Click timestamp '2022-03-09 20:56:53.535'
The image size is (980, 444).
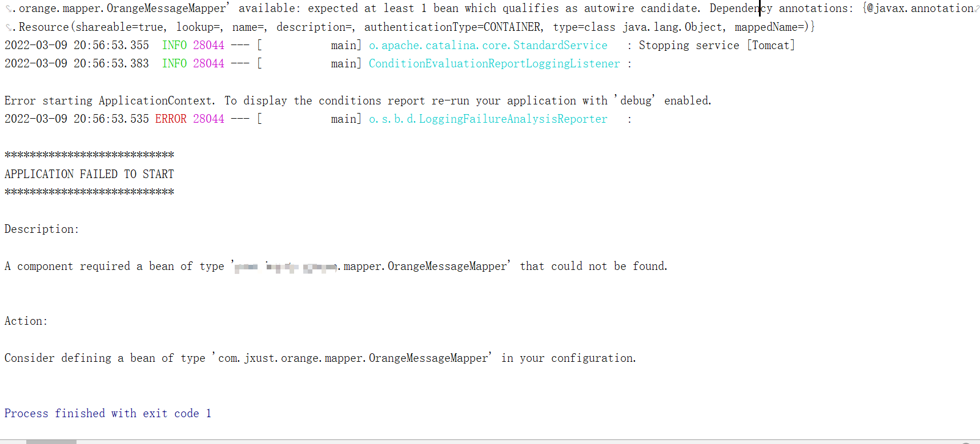tap(77, 119)
